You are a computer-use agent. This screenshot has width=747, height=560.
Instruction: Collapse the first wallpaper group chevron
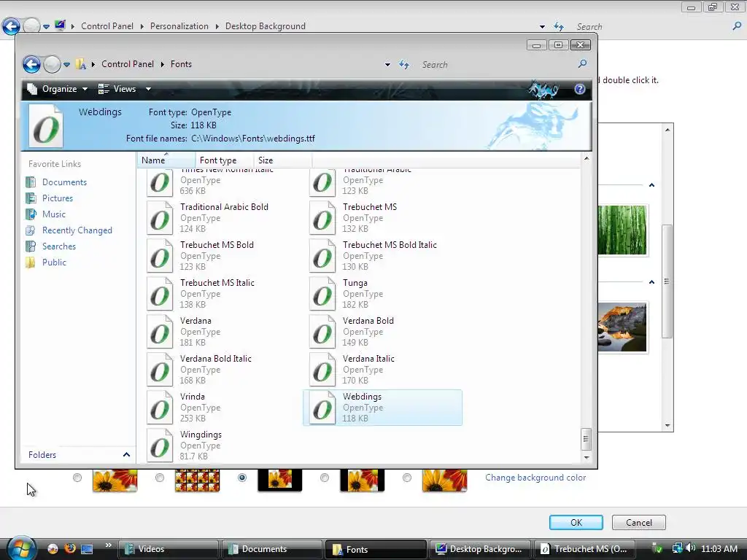[651, 185]
